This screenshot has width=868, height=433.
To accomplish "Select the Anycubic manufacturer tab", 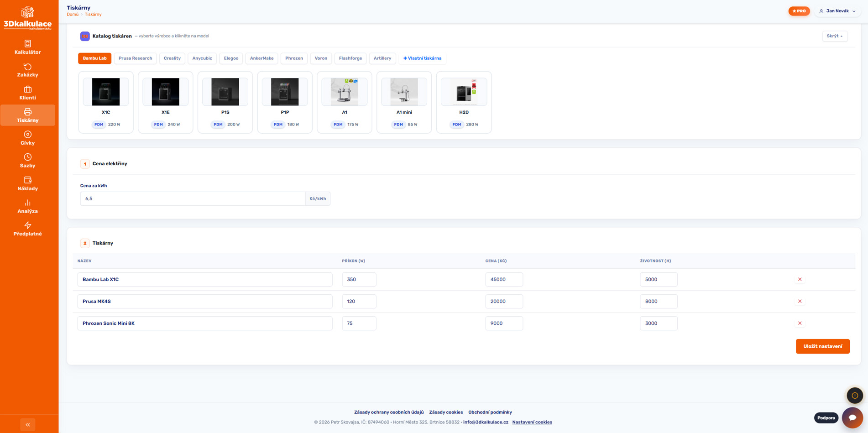I will click(202, 58).
